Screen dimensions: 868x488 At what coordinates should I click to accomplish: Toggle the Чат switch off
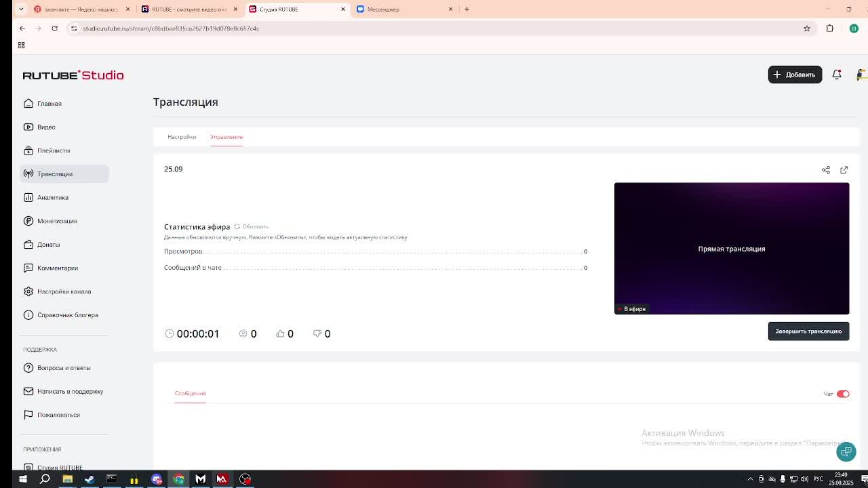pos(843,394)
